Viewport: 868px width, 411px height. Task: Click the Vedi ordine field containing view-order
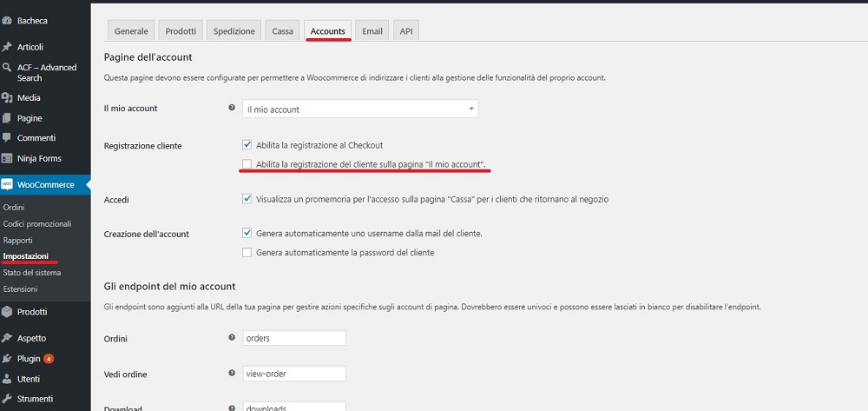pyautogui.click(x=294, y=374)
